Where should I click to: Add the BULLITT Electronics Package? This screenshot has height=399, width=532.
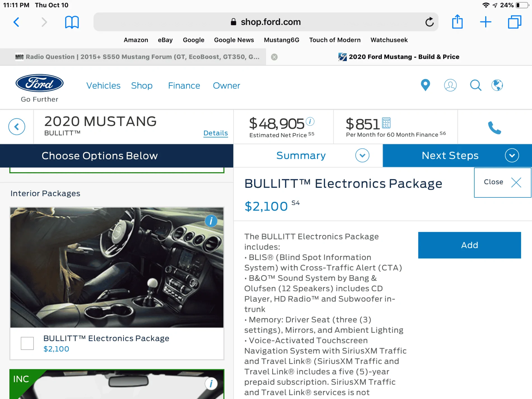point(469,245)
